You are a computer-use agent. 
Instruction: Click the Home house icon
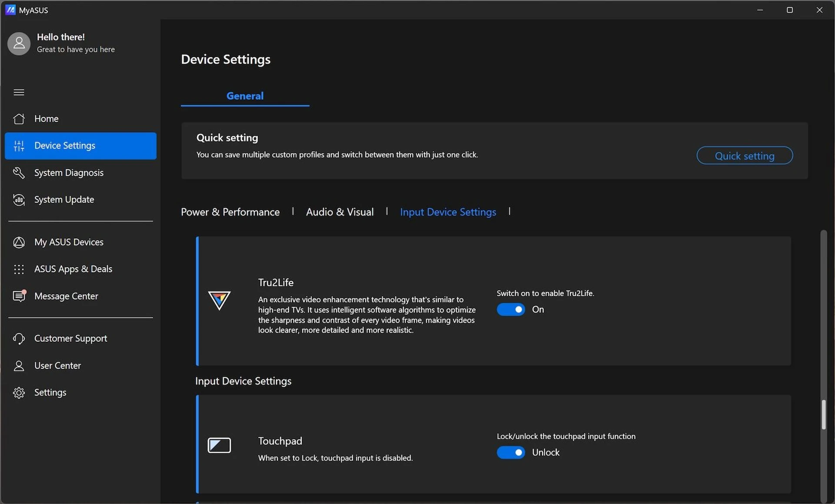pyautogui.click(x=19, y=119)
